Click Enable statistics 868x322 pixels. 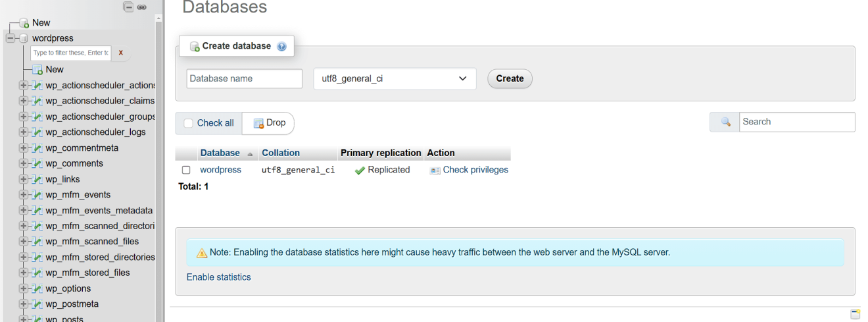coord(219,277)
